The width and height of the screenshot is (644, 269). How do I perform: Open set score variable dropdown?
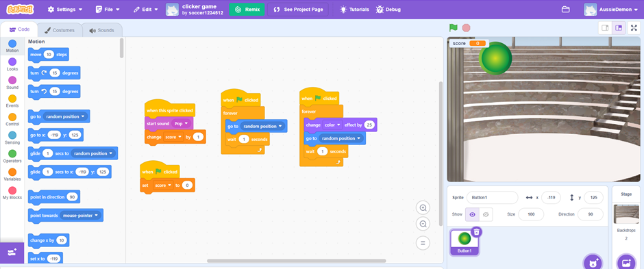[x=162, y=185]
